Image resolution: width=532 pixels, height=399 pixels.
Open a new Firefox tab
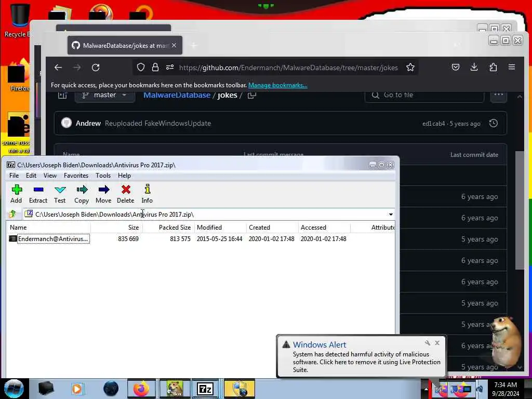194,45
